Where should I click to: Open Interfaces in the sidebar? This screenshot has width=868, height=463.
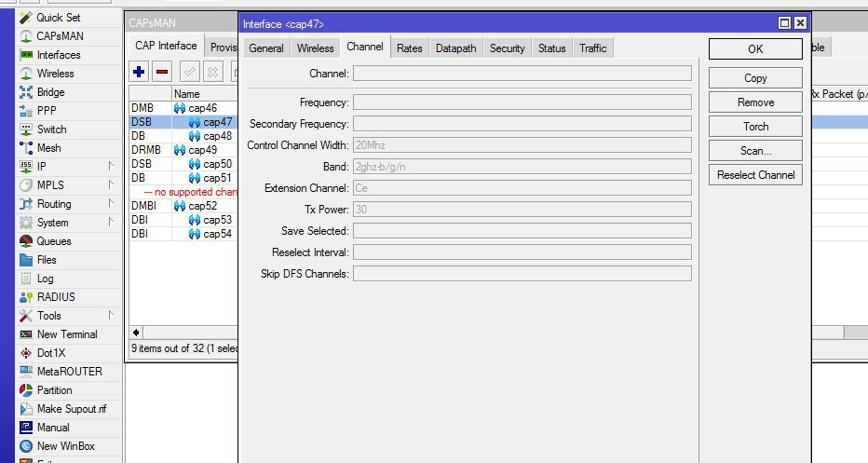[x=59, y=55]
